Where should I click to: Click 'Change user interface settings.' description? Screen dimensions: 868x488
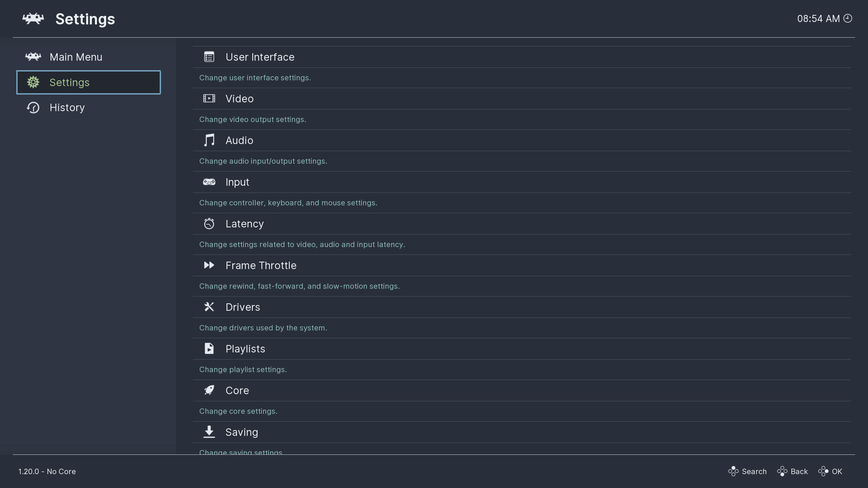click(x=255, y=78)
